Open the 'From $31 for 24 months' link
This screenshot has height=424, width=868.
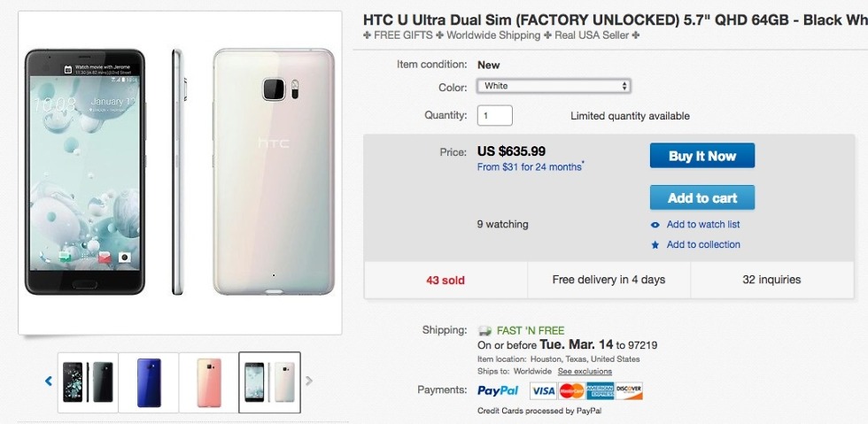pyautogui.click(x=530, y=166)
